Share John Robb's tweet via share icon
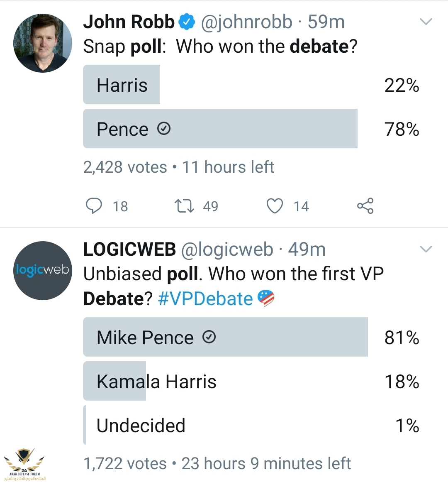This screenshot has width=448, height=482. coord(365,206)
